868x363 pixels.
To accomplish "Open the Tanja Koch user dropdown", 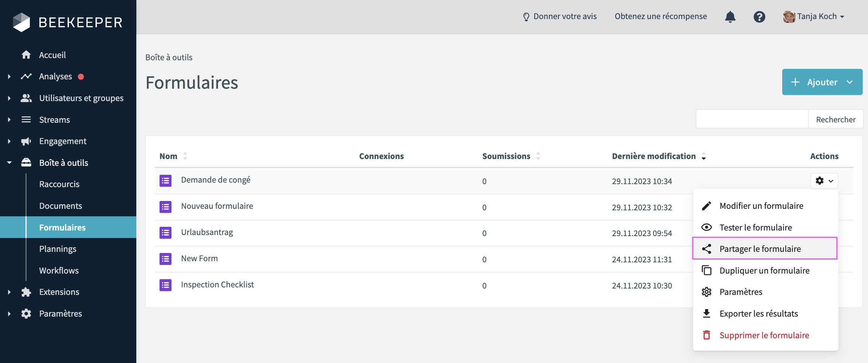I will [814, 17].
